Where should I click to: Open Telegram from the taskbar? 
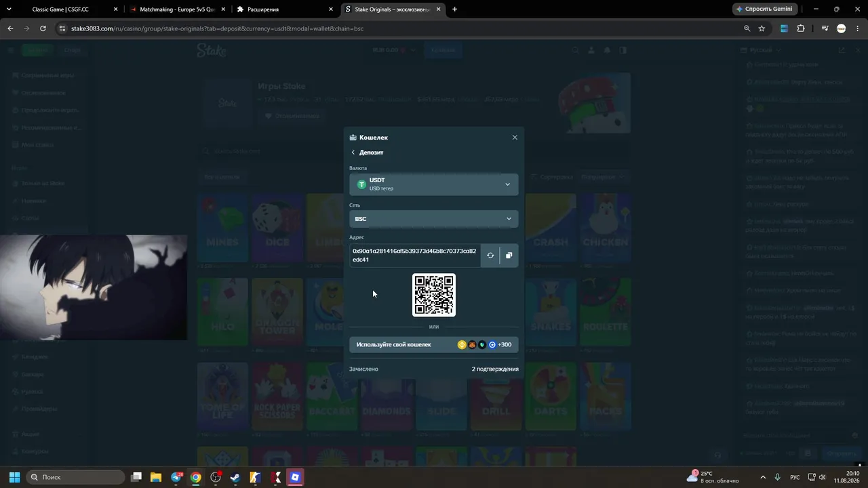pos(176,477)
